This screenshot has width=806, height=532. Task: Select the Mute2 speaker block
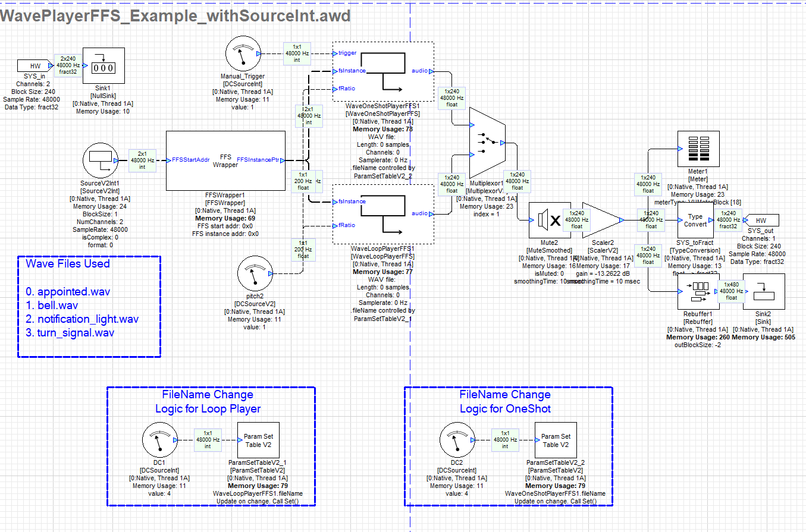click(545, 220)
